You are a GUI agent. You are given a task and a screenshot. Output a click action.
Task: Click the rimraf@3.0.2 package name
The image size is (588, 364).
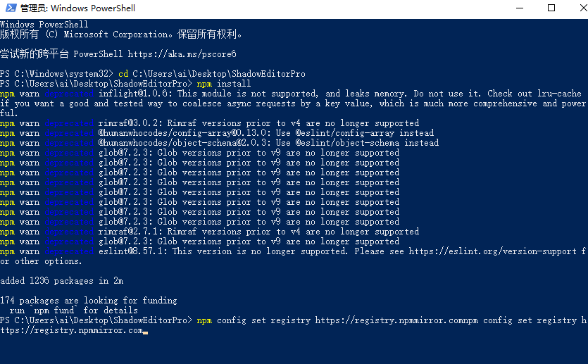[130, 123]
